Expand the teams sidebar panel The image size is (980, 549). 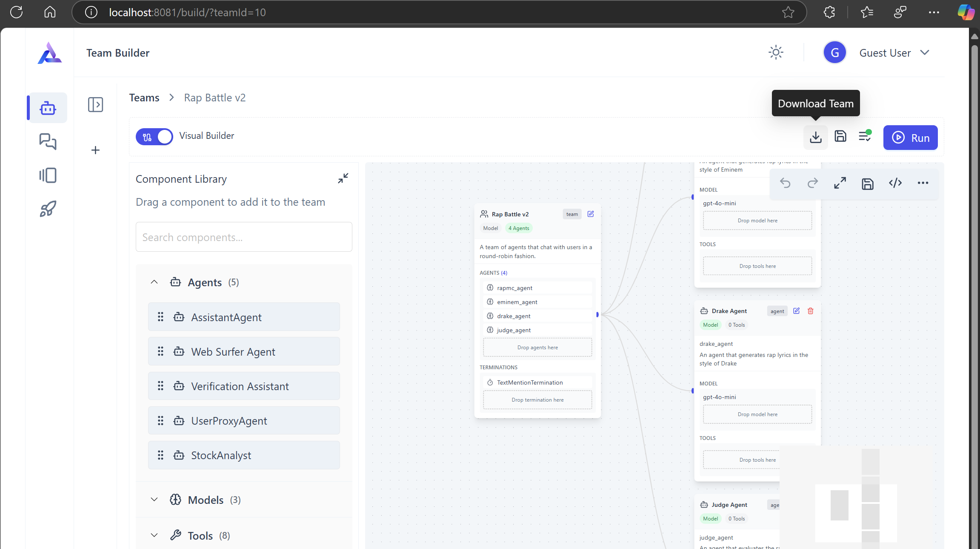[x=95, y=104]
